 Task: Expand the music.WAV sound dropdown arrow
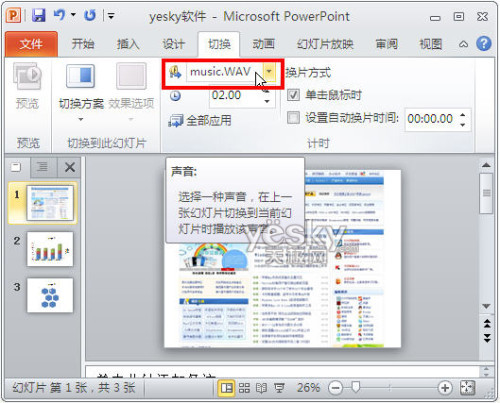[269, 71]
